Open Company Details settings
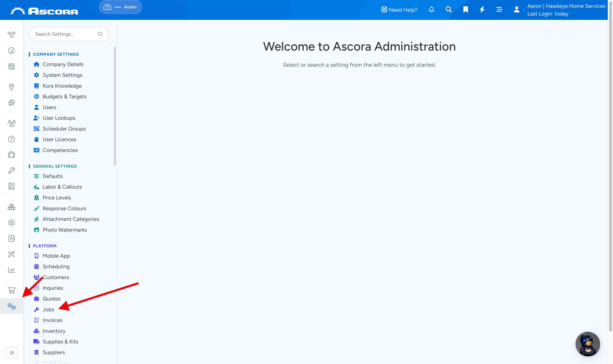 63,64
